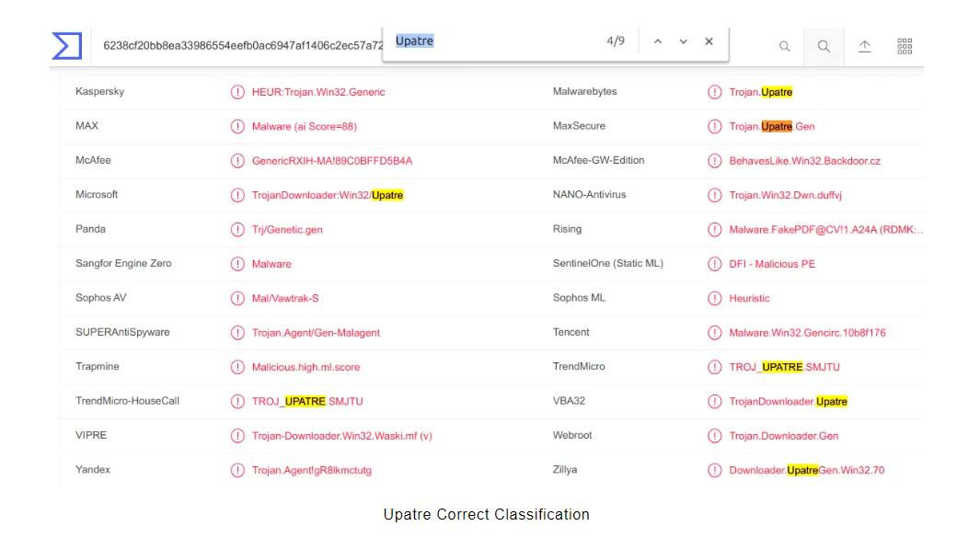Click alert icon for Rising Malware.FakePDF result

pos(714,229)
